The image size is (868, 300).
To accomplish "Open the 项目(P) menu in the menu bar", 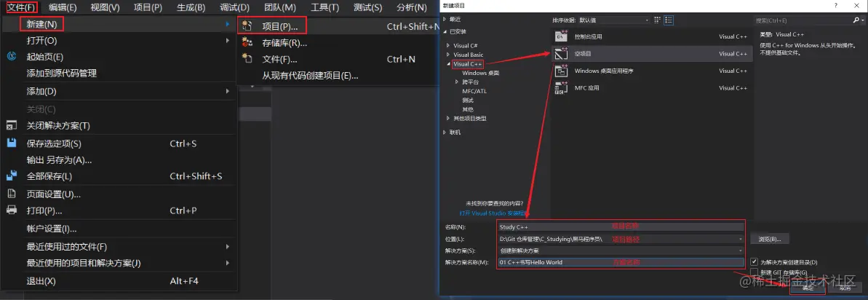I will 148,7.
